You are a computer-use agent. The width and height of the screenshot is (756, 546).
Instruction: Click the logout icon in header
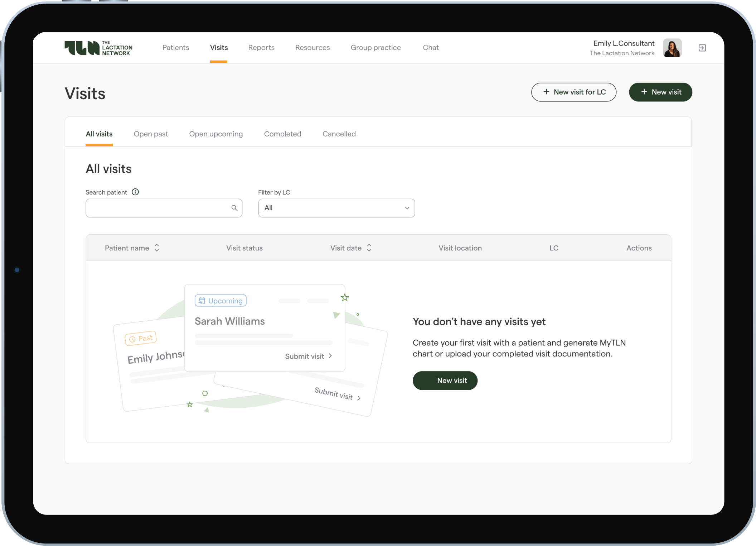click(x=702, y=48)
